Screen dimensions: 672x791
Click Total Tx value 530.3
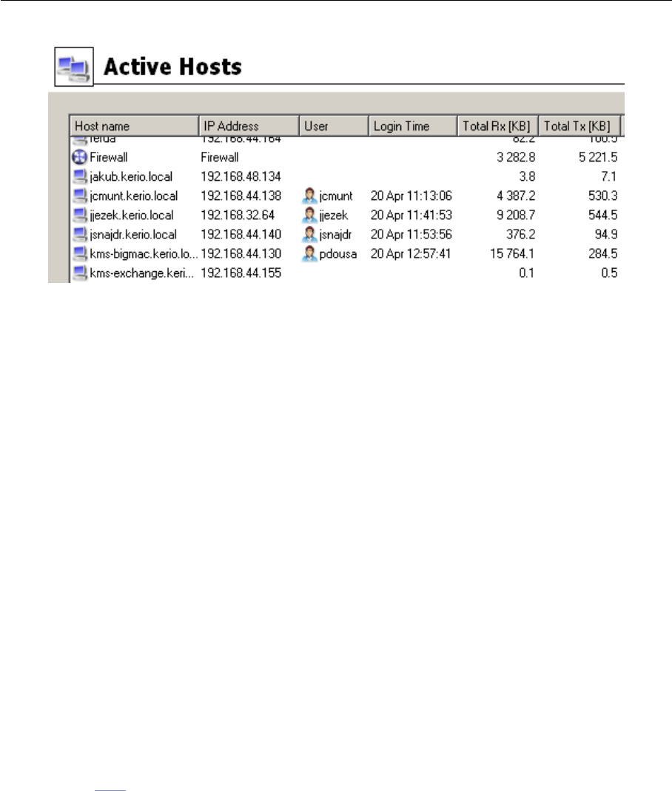click(x=603, y=196)
